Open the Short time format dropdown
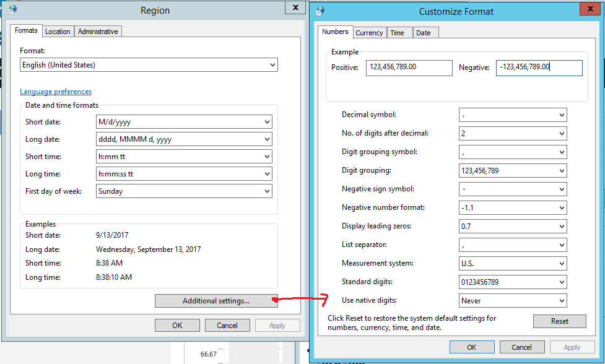Screen dimensions: 605x364 (x=184, y=157)
